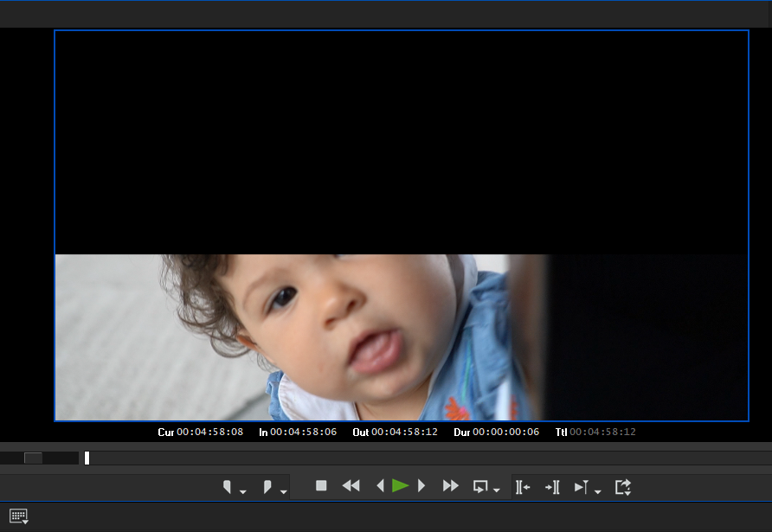Set an In point marker

227,485
